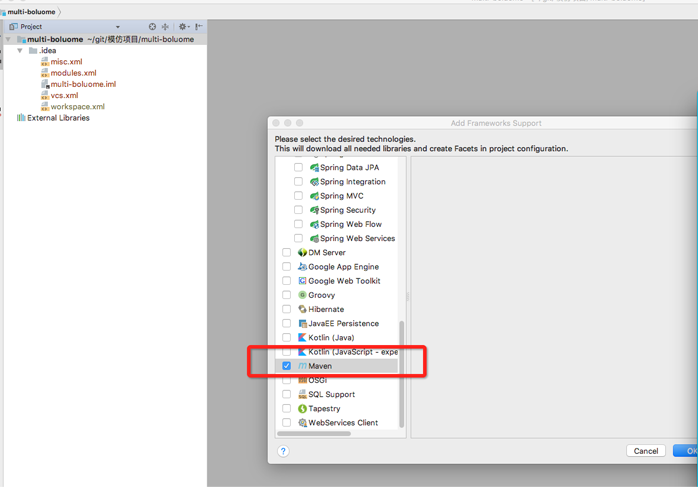Click the Project panel title label

pos(31,27)
